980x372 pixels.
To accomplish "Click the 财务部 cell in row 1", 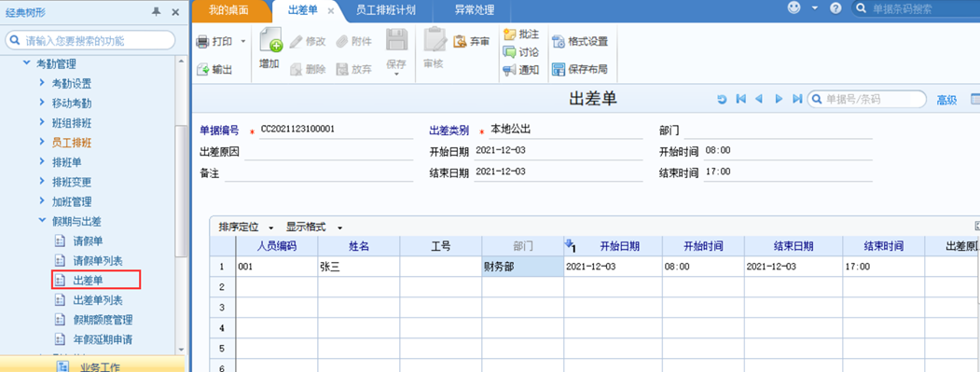I will pyautogui.click(x=522, y=267).
